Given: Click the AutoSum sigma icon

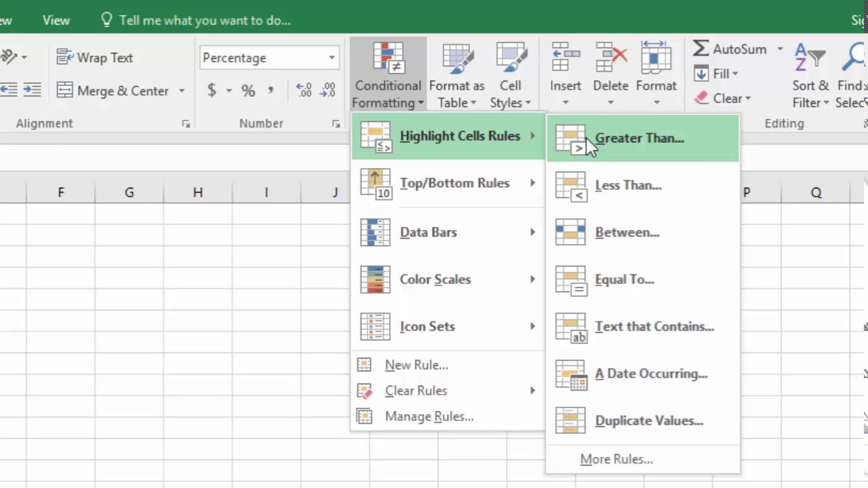Looking at the screenshot, I should 701,49.
